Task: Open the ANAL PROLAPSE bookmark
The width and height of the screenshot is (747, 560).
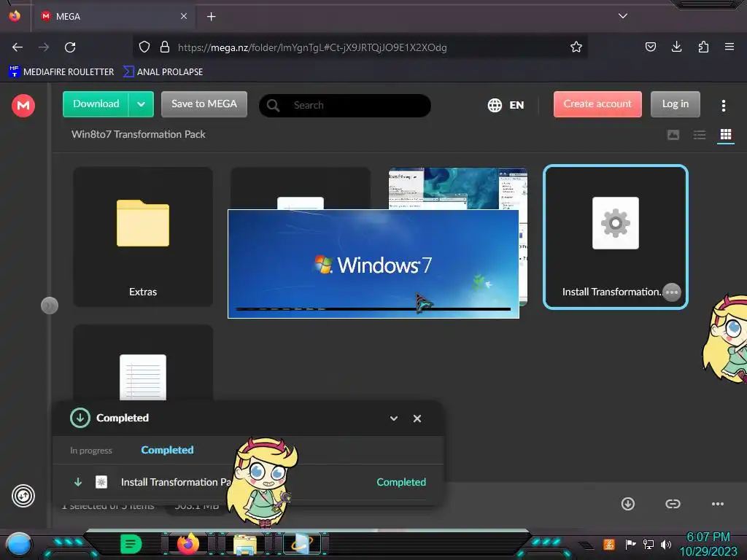Action: click(x=163, y=72)
